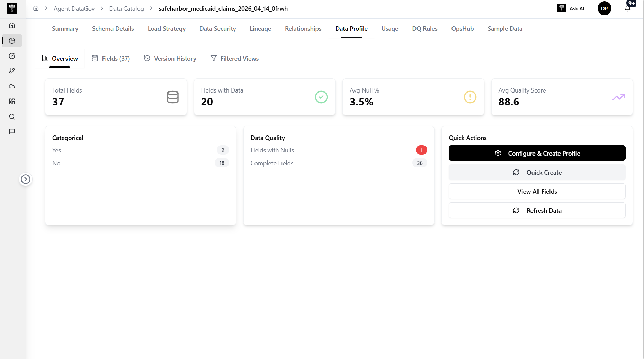Open the cloud sidebar icon
644x359 pixels.
pos(12,86)
